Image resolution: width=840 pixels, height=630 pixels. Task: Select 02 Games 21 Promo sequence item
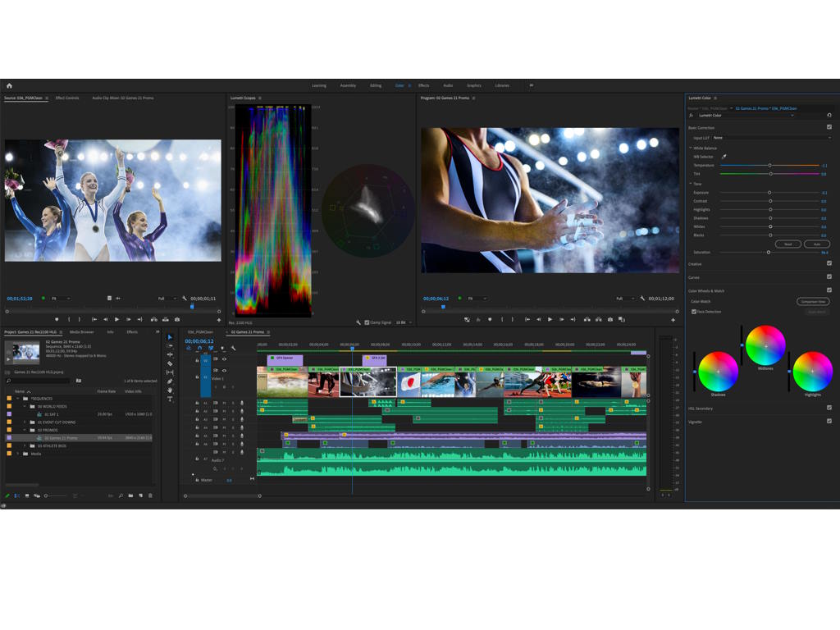coord(80,438)
